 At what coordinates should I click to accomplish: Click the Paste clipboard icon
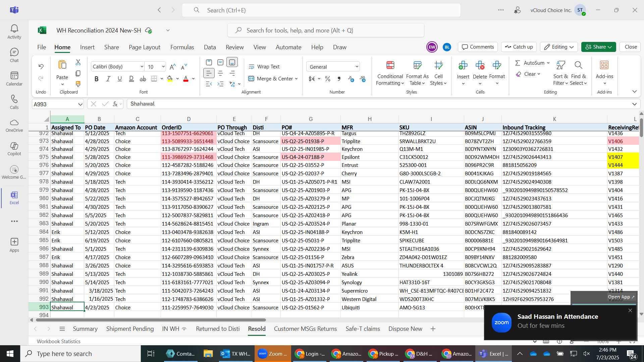(62, 65)
